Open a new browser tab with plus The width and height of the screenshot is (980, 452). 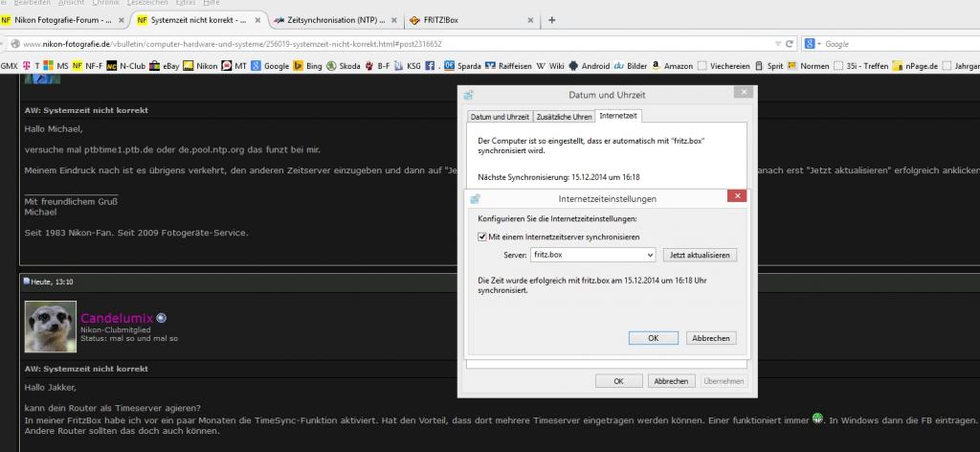551,20
